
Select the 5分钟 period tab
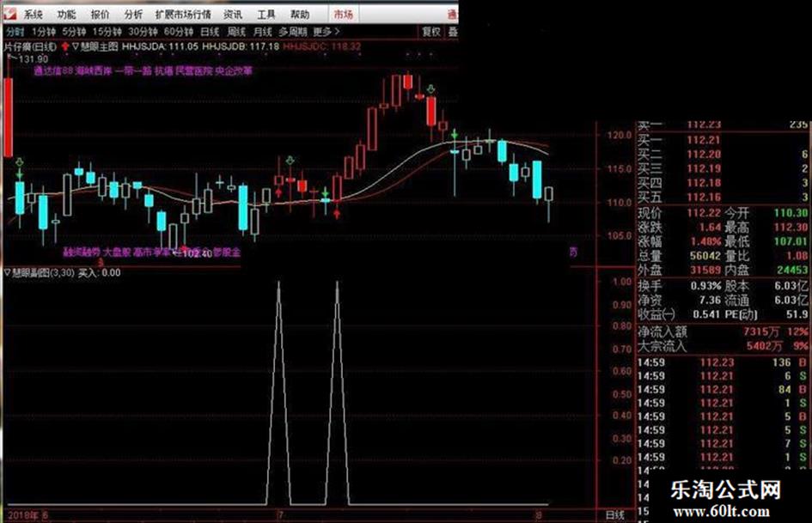pos(74,32)
